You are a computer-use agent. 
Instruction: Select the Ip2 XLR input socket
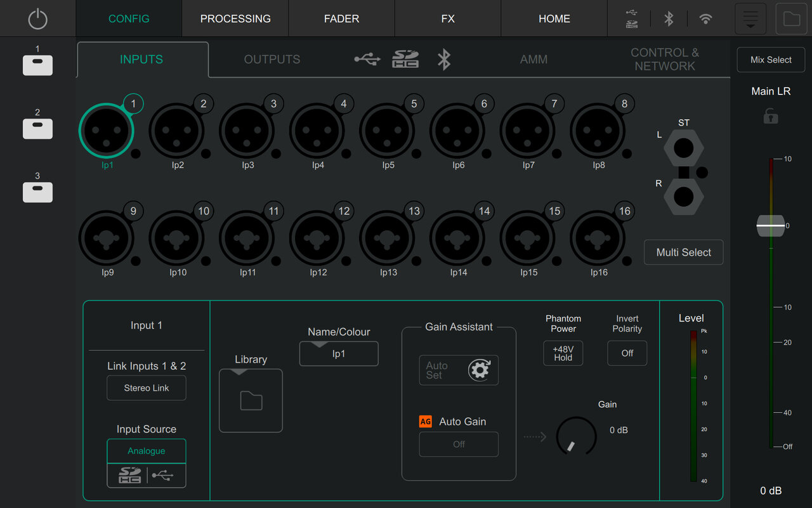[176, 131]
